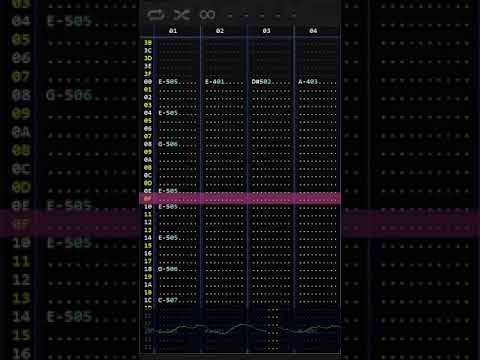Select note G-506 on row 08

point(168,144)
